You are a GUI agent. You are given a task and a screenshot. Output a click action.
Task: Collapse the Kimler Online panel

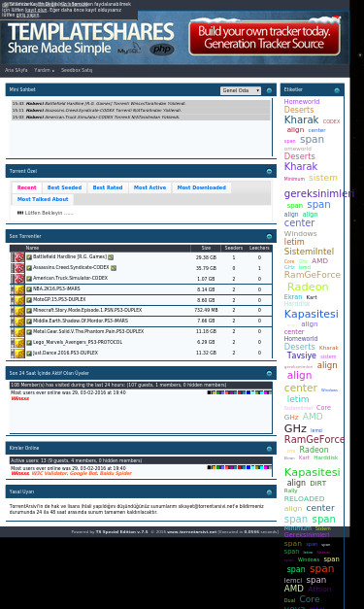point(269,449)
